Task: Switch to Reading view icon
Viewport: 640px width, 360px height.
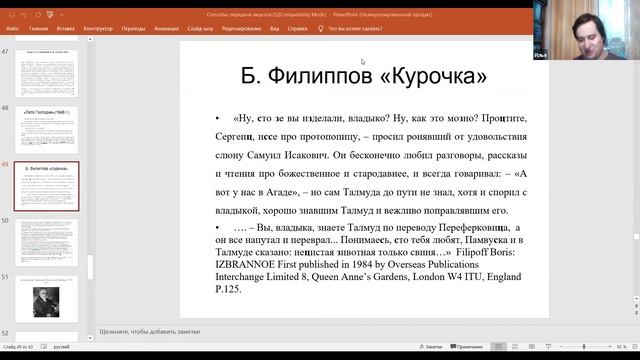Action: point(531,347)
